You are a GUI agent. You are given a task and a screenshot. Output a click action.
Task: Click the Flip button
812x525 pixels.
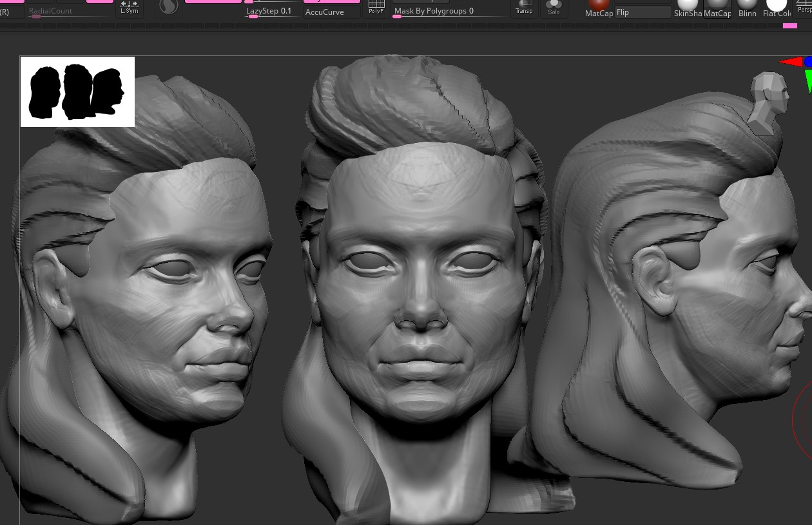click(x=643, y=12)
